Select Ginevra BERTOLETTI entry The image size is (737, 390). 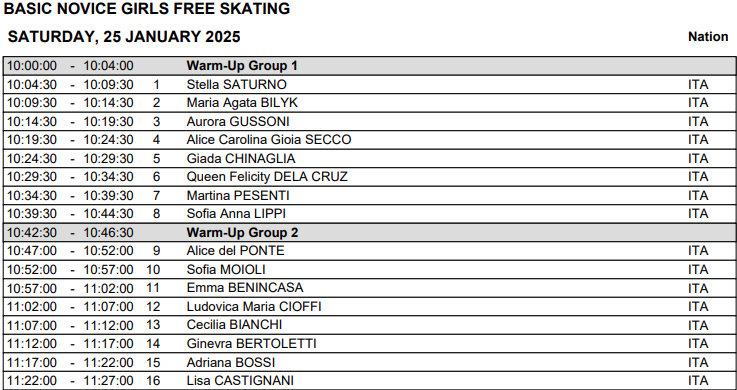pos(251,344)
